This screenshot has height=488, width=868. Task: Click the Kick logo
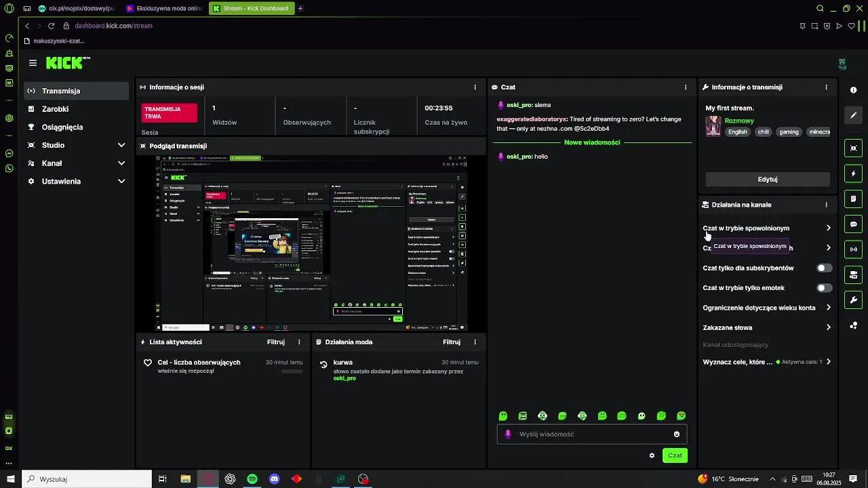pyautogui.click(x=68, y=63)
